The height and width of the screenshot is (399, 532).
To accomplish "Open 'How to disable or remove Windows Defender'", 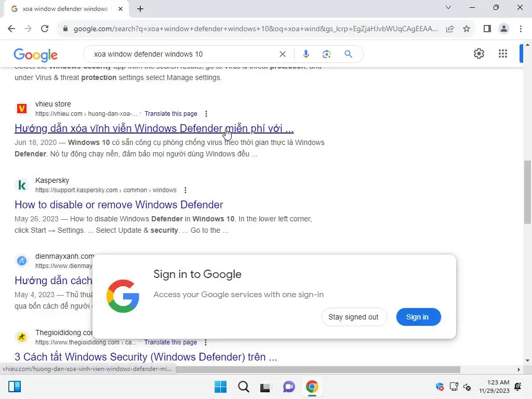I will point(119,205).
